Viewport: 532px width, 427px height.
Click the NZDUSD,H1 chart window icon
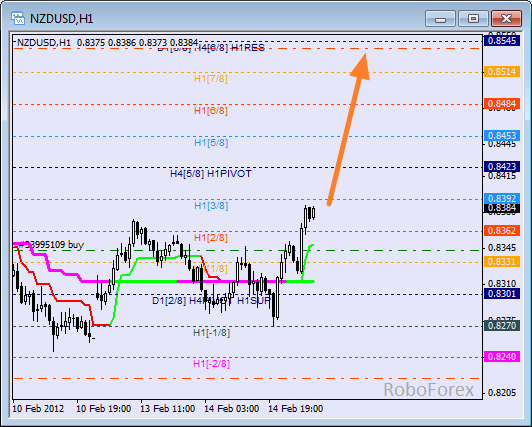[18, 18]
